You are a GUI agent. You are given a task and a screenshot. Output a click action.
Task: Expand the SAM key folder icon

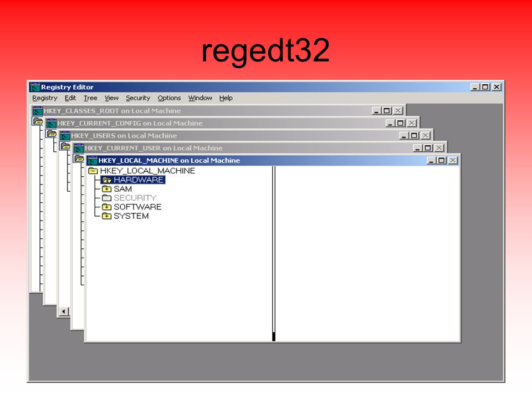click(x=106, y=189)
